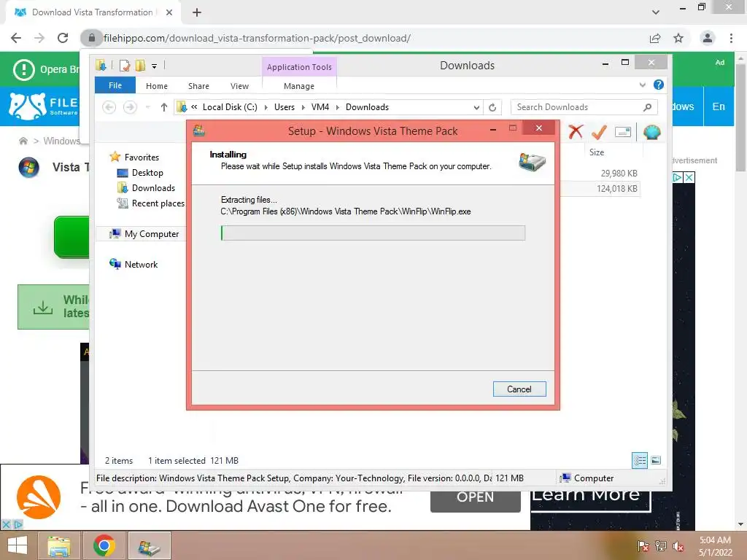Open the Share ribbon tab
Screen dimensions: 747x560
pos(198,86)
